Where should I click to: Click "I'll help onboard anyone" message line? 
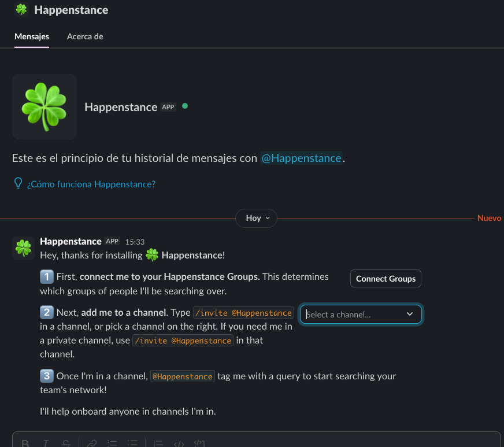[128, 411]
